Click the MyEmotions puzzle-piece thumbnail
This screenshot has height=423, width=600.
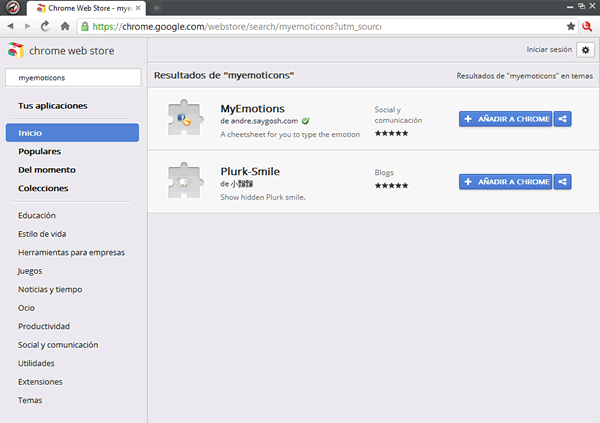coord(185,118)
